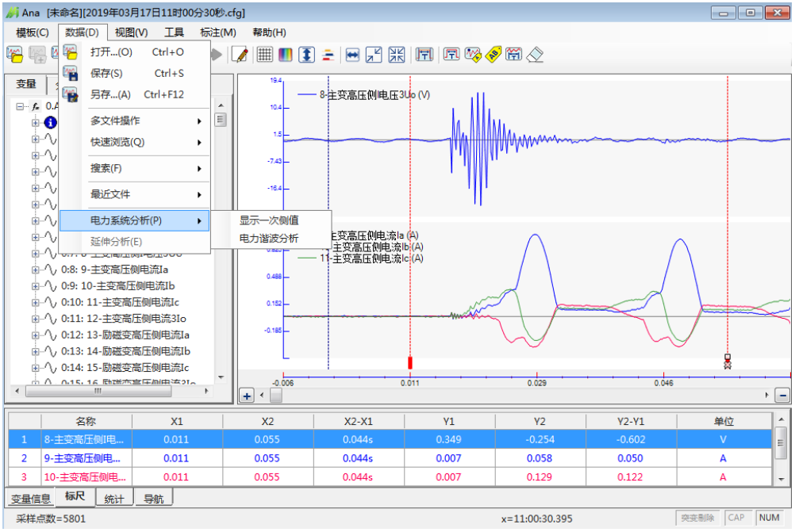Viewport: 795px width, 532px height.
Task: Click the pencil edit toolbar icon
Action: pos(240,54)
